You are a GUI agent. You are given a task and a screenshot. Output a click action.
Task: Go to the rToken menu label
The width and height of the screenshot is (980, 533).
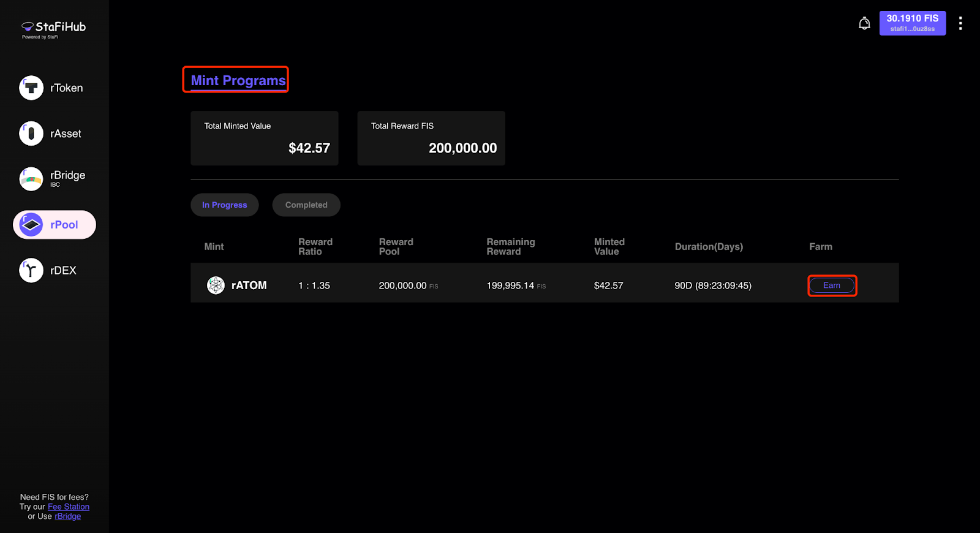coord(67,88)
